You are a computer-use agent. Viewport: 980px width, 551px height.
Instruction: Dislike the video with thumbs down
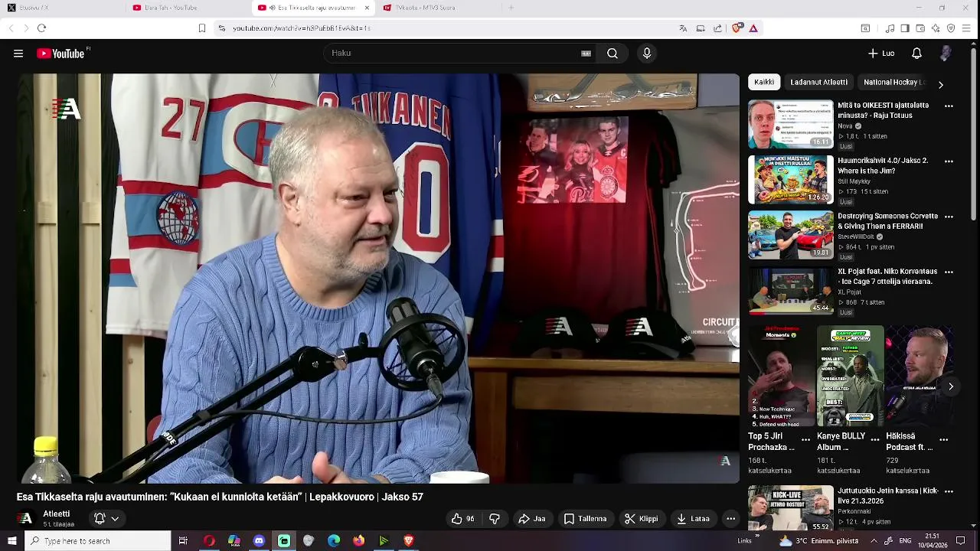495,519
